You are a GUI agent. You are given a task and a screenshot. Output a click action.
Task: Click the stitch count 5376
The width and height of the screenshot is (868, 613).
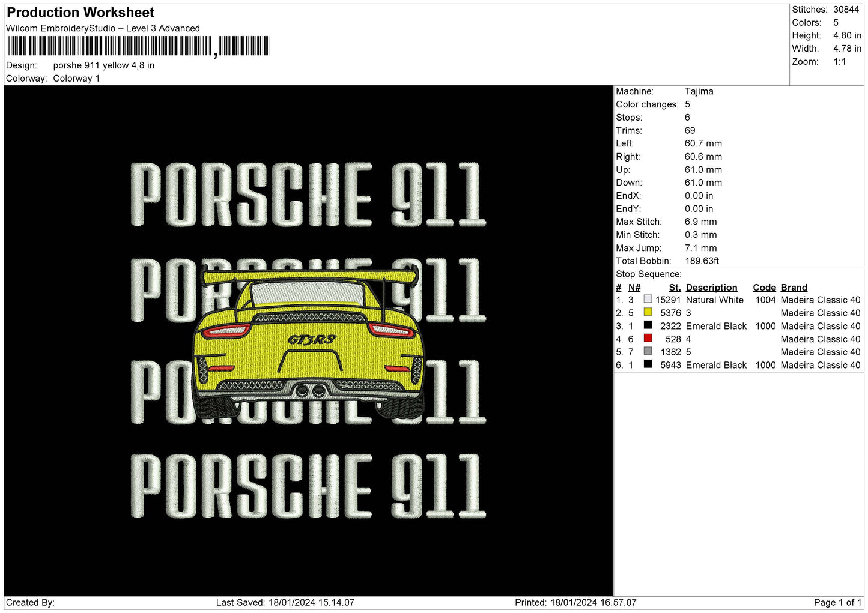(670, 313)
